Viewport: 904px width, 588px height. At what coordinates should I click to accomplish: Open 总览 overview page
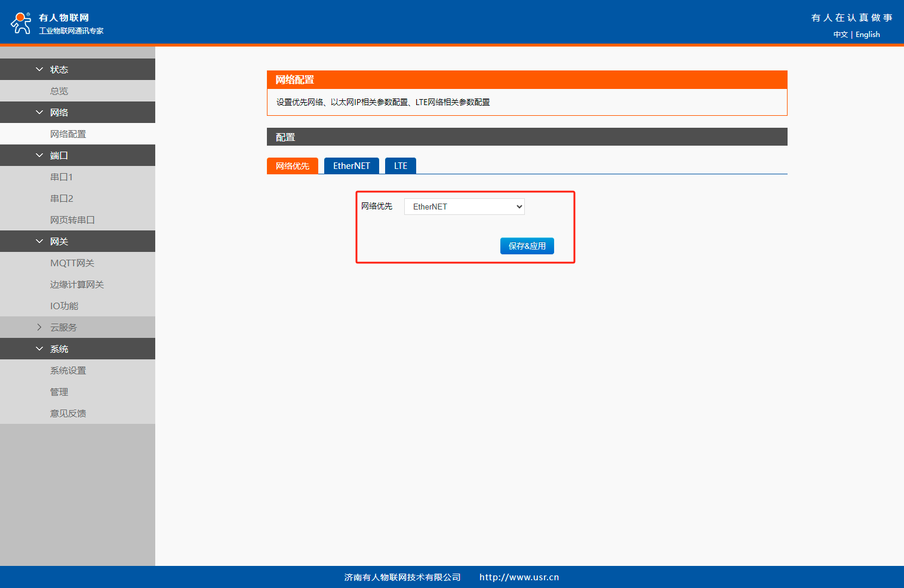[59, 91]
